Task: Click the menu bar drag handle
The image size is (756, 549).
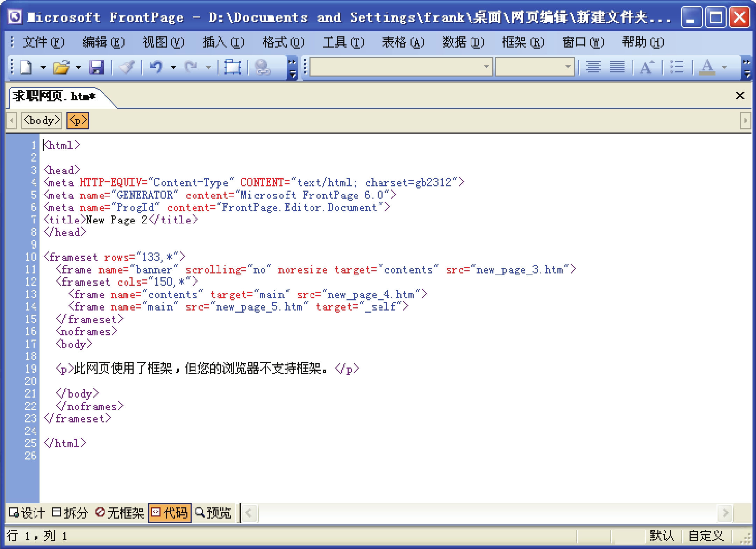Action: 12,42
